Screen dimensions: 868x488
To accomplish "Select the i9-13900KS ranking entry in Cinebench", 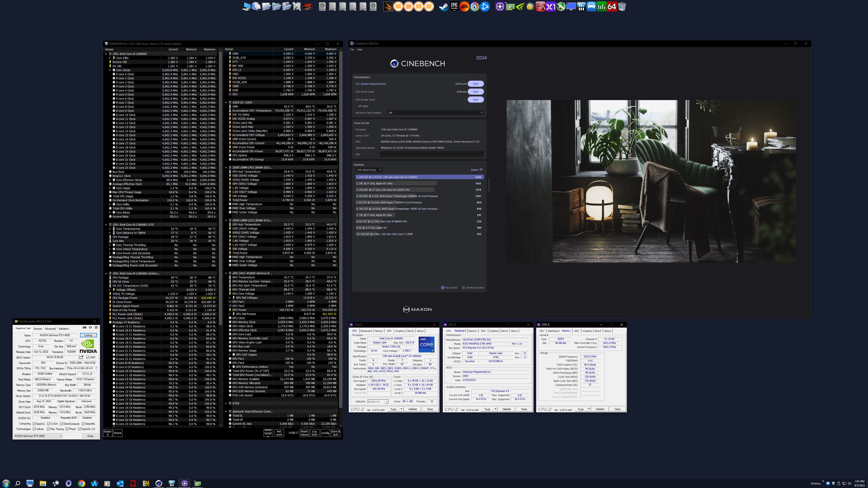I will click(x=420, y=177).
